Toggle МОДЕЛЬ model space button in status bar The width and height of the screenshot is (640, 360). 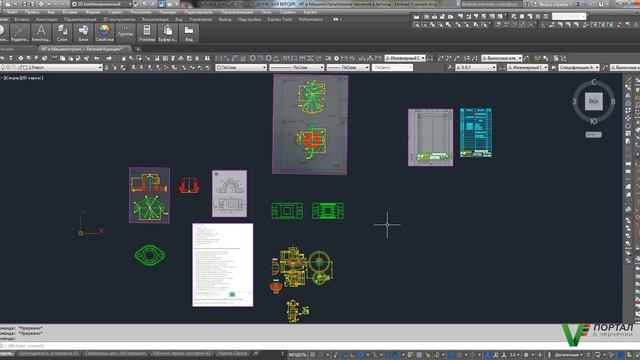pos(298,355)
